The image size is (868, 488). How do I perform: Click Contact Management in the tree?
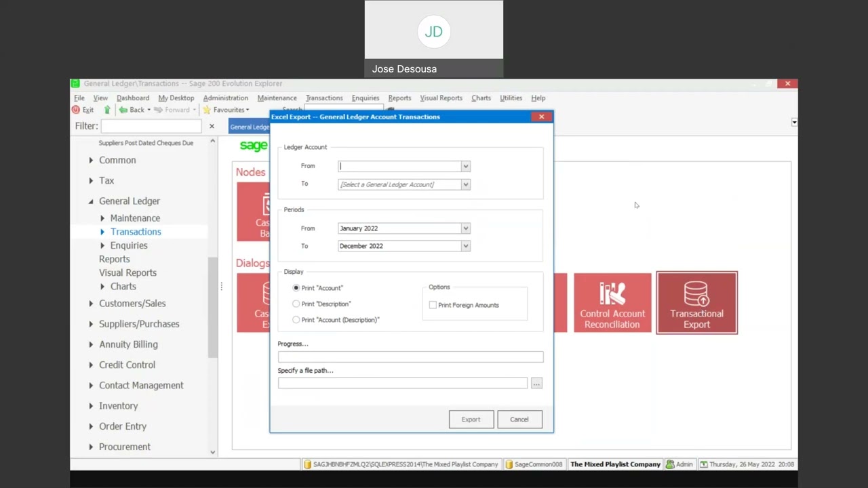141,385
